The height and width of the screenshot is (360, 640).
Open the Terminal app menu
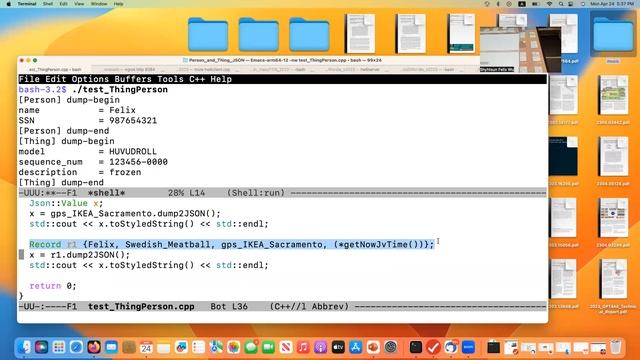(x=27, y=4)
